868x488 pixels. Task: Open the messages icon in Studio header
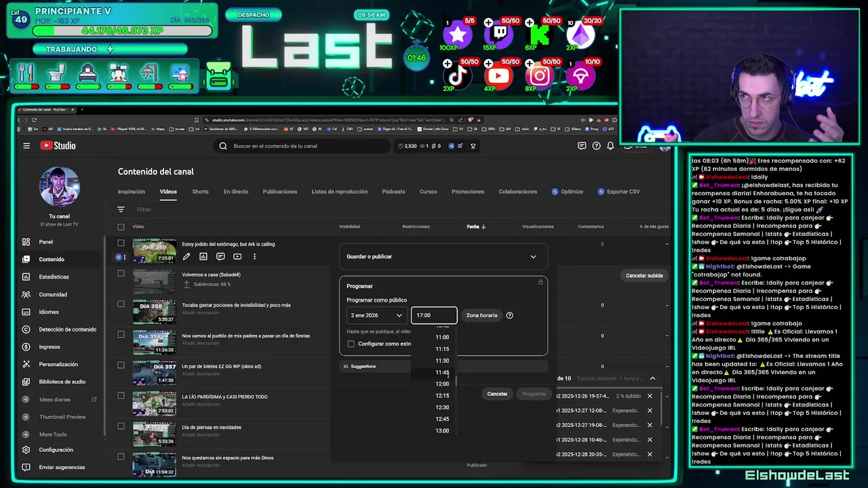tap(582, 146)
